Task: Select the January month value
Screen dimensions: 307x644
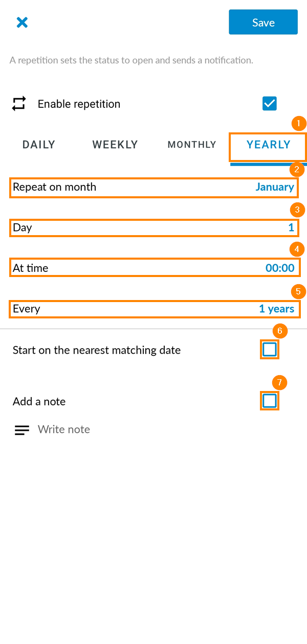Action: click(275, 187)
